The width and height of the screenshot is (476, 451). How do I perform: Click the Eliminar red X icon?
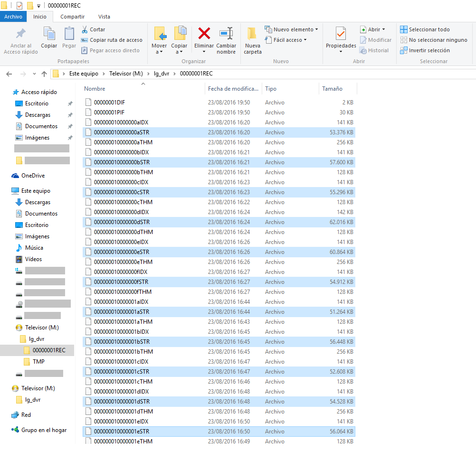tap(204, 34)
